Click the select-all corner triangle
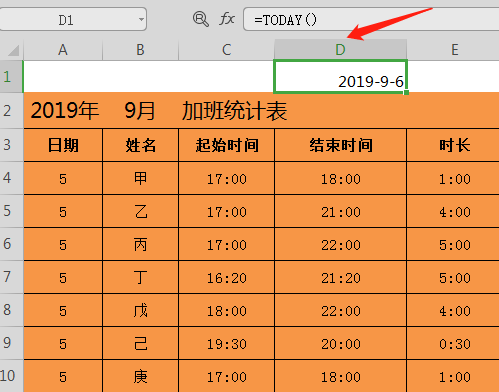 point(13,51)
